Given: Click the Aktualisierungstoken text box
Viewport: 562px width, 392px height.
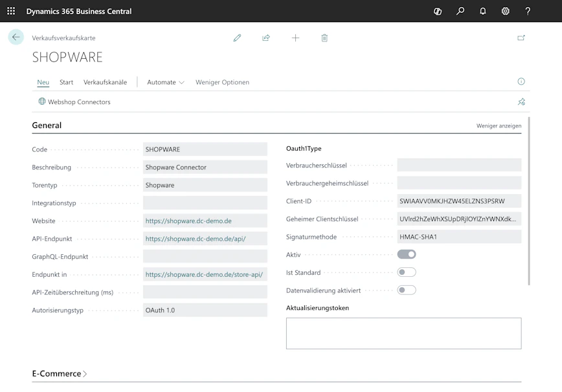Looking at the screenshot, I should pyautogui.click(x=403, y=333).
